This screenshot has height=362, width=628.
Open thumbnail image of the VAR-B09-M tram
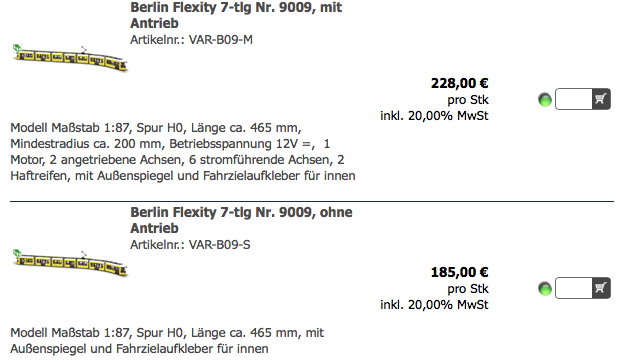click(70, 58)
